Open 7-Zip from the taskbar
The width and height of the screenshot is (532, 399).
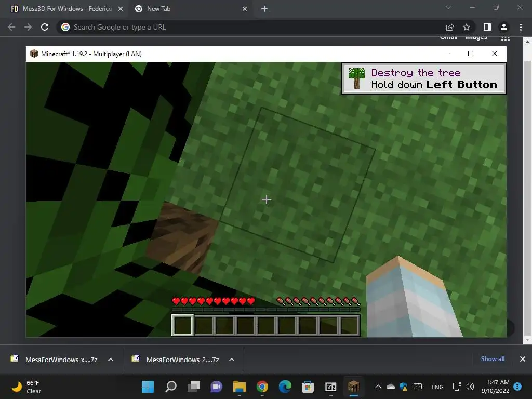[x=331, y=387]
